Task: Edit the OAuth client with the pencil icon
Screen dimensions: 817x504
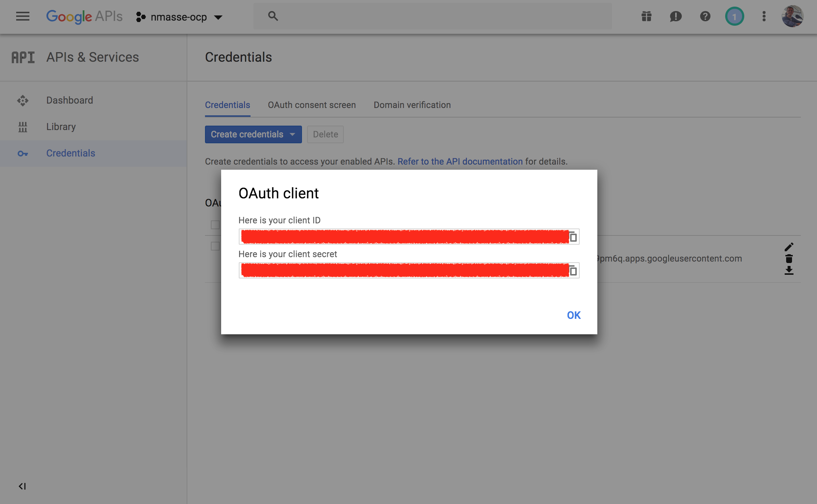Action: point(789,246)
